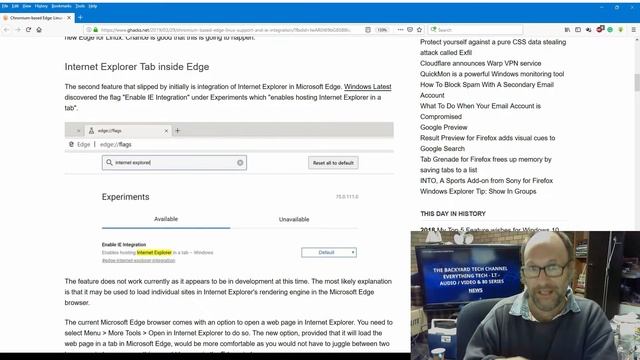Screen dimensions: 640x360
Task: Toggle reader view icon in address bar
Action: 368,30
